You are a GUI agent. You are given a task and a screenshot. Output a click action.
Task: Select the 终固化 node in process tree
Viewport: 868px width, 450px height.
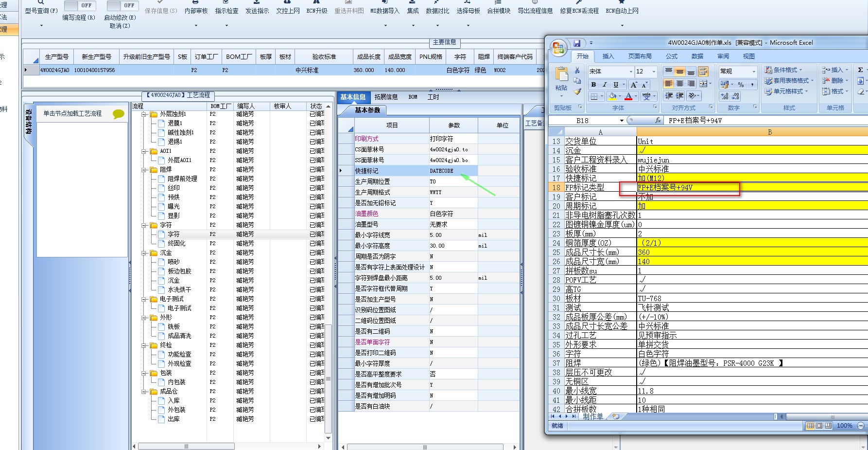tap(176, 243)
